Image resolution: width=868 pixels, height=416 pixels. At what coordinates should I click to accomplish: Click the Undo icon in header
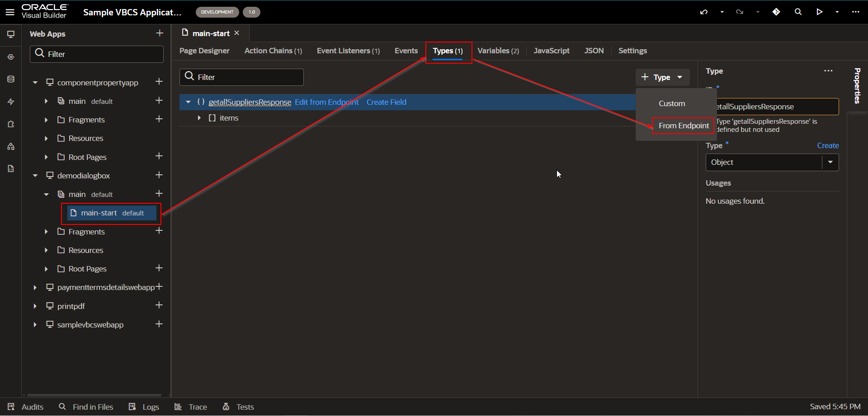pyautogui.click(x=704, y=12)
